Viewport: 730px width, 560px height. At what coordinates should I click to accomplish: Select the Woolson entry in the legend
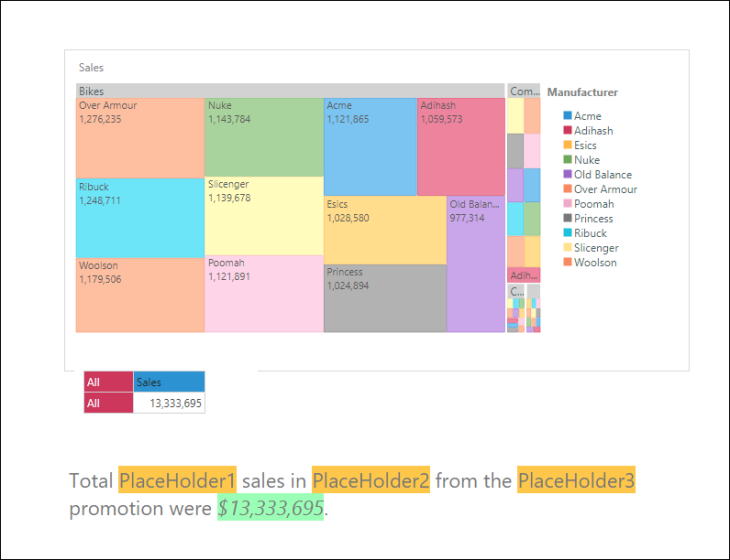coord(595,262)
